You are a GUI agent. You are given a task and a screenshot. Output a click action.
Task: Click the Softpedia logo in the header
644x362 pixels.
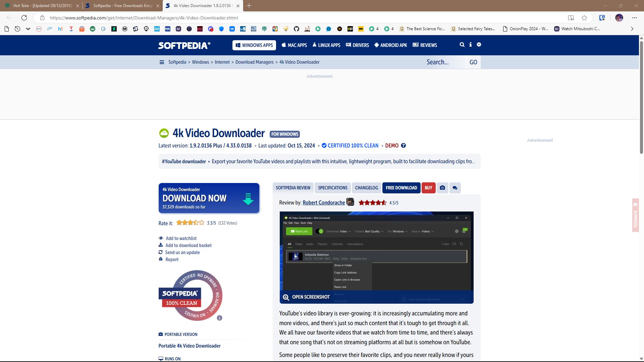click(x=184, y=45)
